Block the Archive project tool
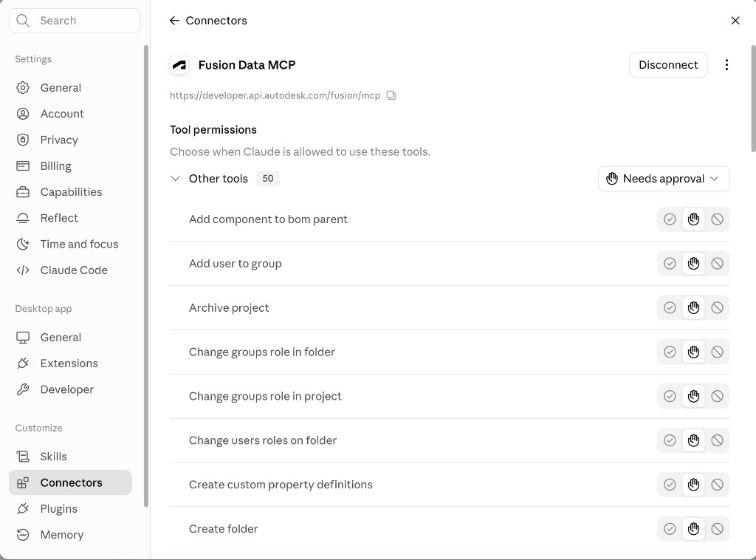This screenshot has width=756, height=560. pos(717,308)
